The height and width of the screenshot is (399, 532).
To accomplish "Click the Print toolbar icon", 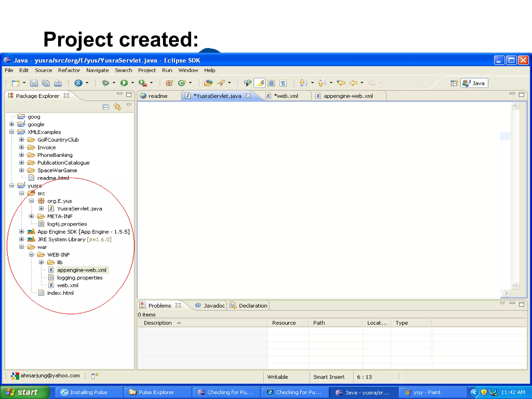I will pyautogui.click(x=58, y=83).
